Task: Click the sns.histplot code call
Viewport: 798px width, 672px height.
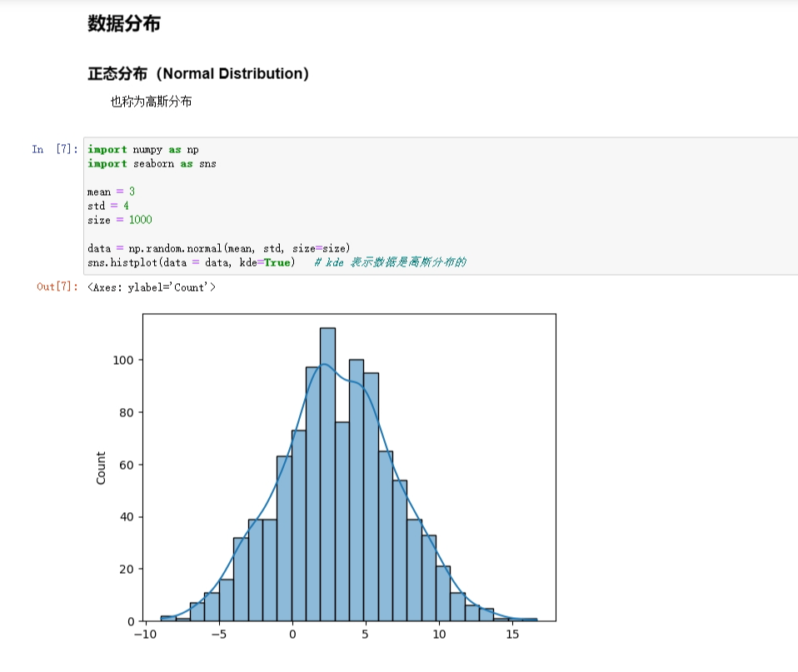Action: (192, 262)
